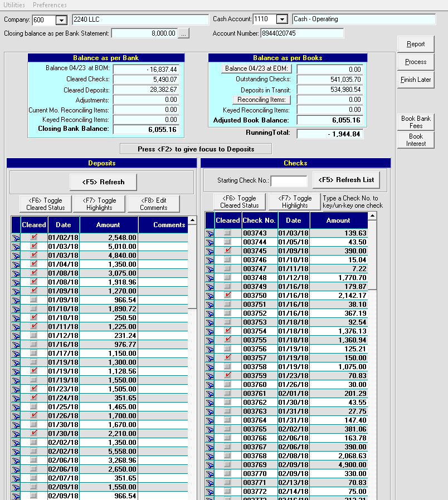Click row icon beside 1,890.72 deposit
Viewport: 448px width, 500px height.
[16, 309]
